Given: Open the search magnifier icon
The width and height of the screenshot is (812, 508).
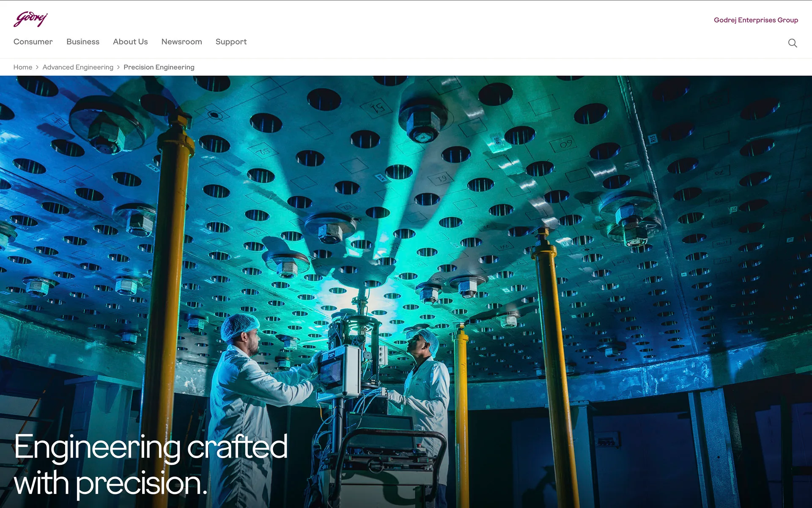Looking at the screenshot, I should (x=793, y=43).
